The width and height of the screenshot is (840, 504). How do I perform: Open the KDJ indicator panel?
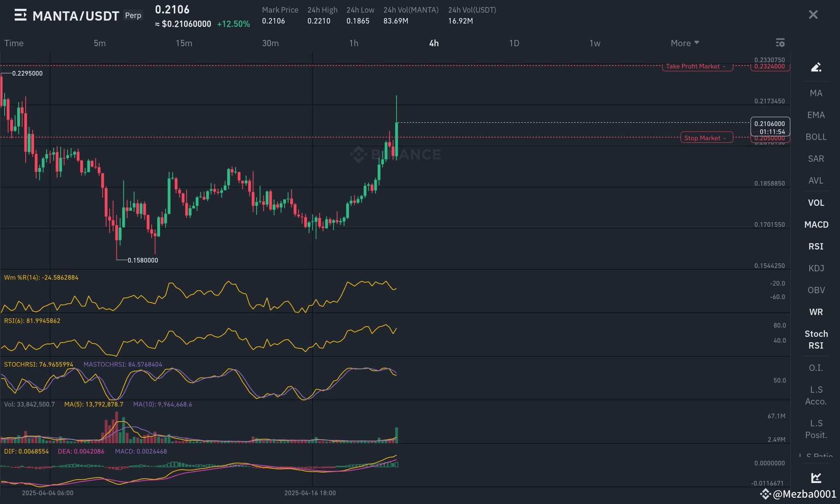pyautogui.click(x=815, y=268)
